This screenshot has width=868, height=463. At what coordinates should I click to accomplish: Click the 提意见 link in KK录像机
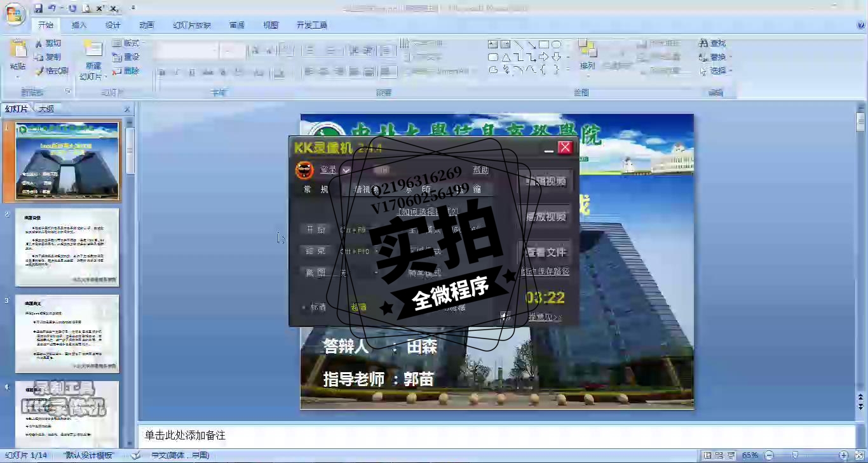point(545,317)
